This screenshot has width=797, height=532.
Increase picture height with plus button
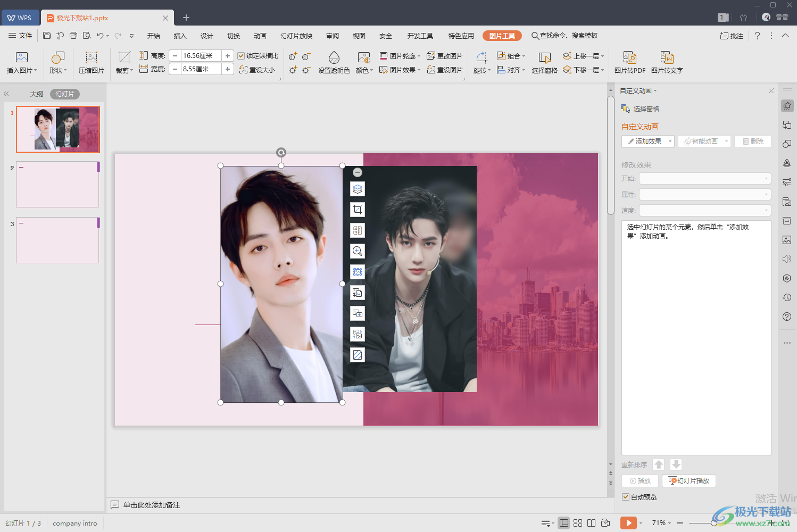click(228, 56)
